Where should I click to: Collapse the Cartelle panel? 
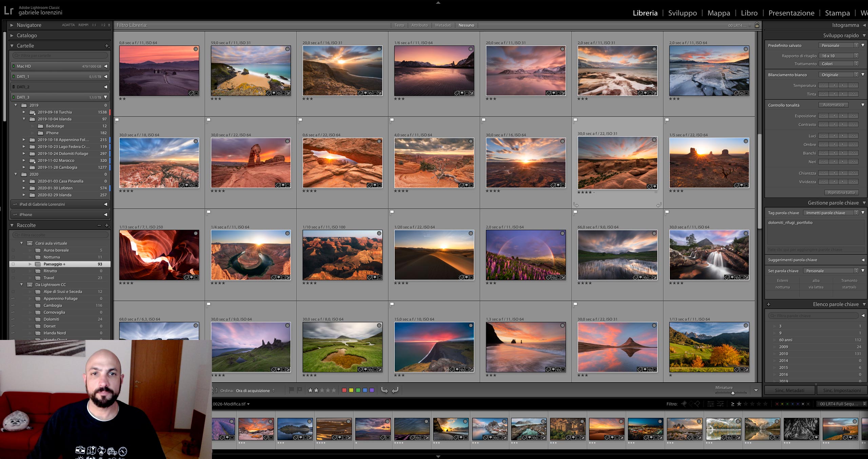12,46
